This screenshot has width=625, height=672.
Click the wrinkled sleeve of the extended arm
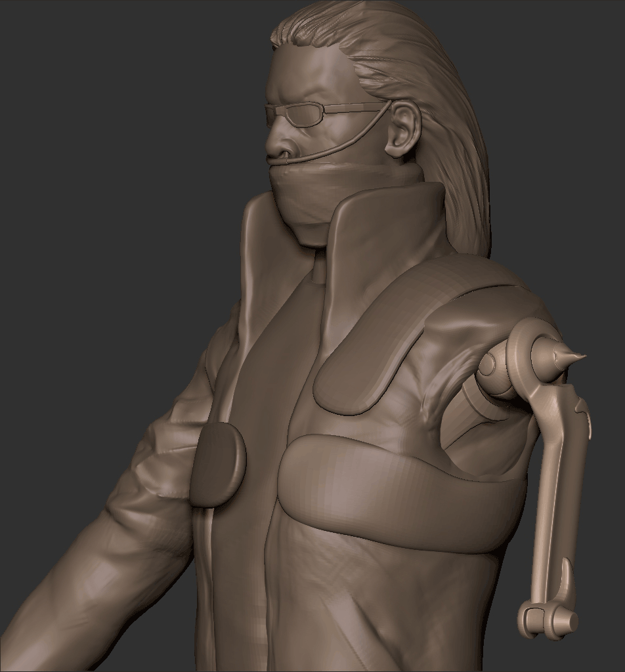[x=131, y=525]
